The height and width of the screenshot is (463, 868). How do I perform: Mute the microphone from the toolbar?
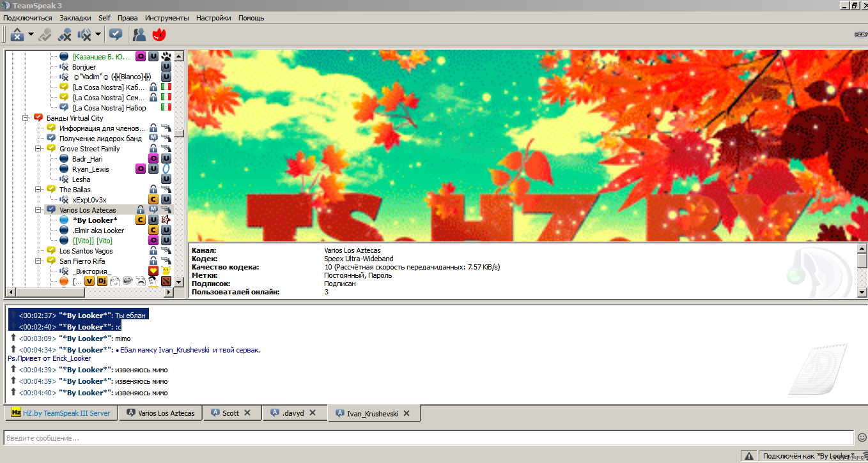click(x=64, y=34)
